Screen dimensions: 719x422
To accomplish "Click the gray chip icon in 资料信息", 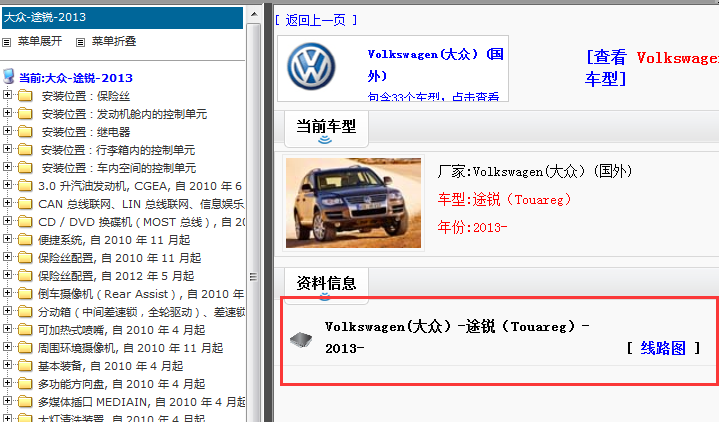I will coord(301,339).
